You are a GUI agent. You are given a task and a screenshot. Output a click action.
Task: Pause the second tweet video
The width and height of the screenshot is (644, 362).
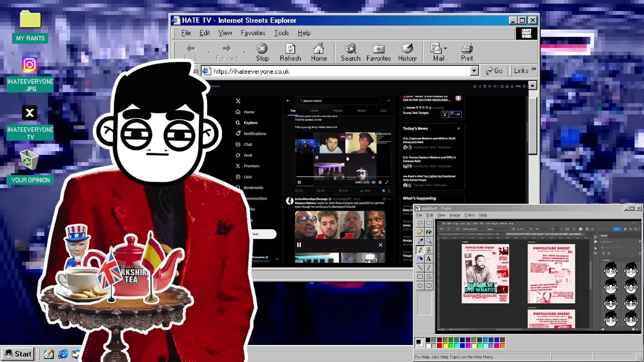(x=299, y=245)
